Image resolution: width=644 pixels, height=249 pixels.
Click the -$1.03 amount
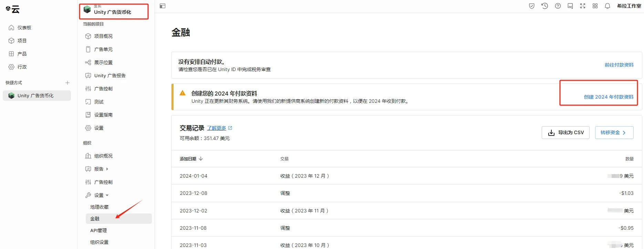coord(626,193)
